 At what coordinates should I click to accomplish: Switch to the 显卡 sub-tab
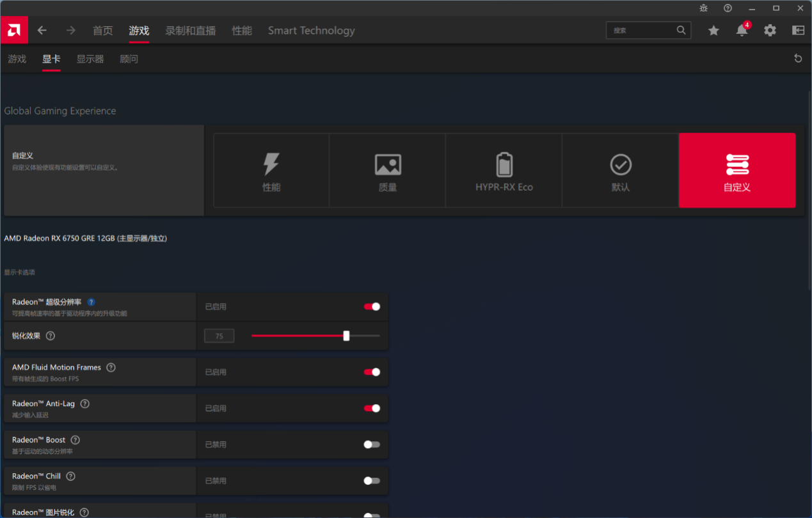click(x=51, y=59)
